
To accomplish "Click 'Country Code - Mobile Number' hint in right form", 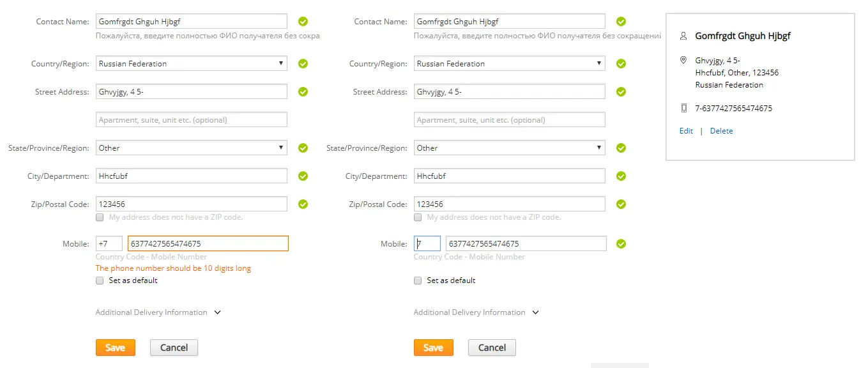I will point(469,257).
